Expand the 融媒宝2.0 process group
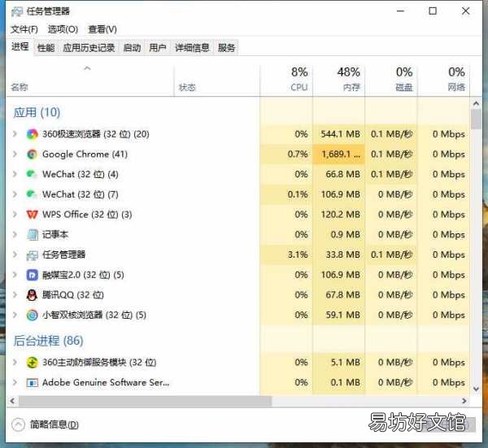 coord(15,275)
